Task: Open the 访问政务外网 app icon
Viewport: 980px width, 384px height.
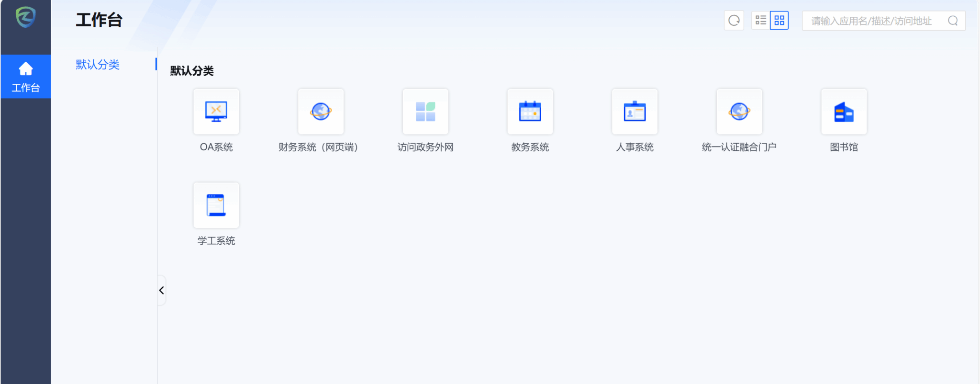Action: (x=425, y=112)
